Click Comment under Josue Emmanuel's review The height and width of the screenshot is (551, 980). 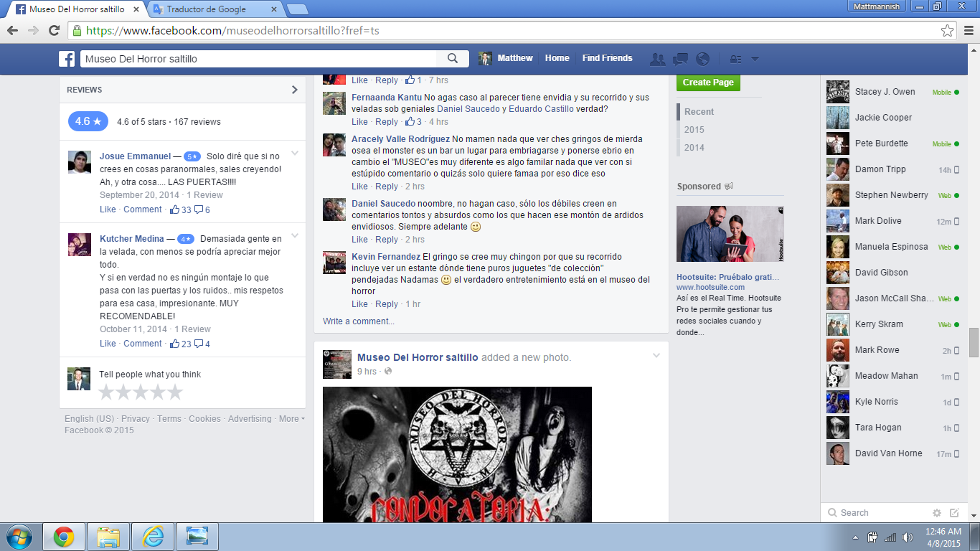coord(143,209)
